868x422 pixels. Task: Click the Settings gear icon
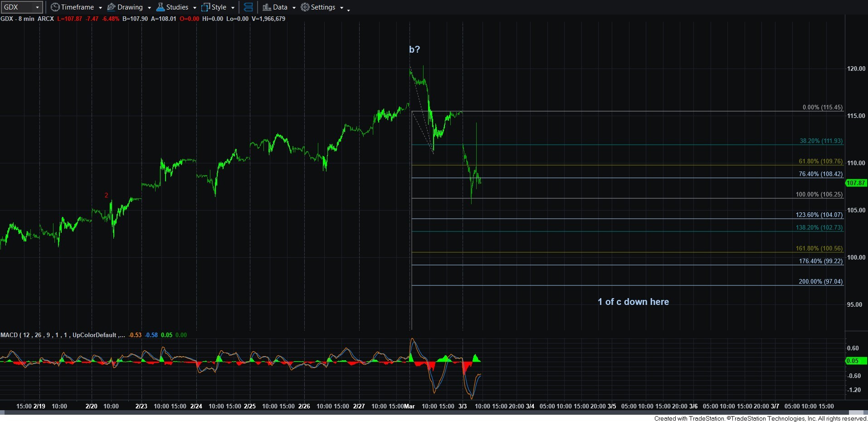[x=305, y=7]
